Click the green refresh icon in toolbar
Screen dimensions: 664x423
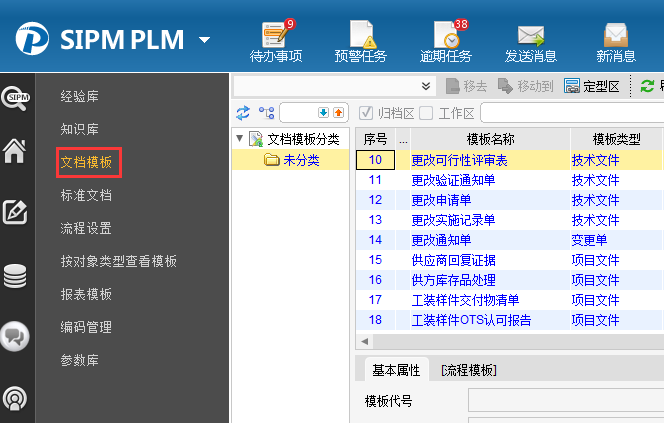point(647,86)
